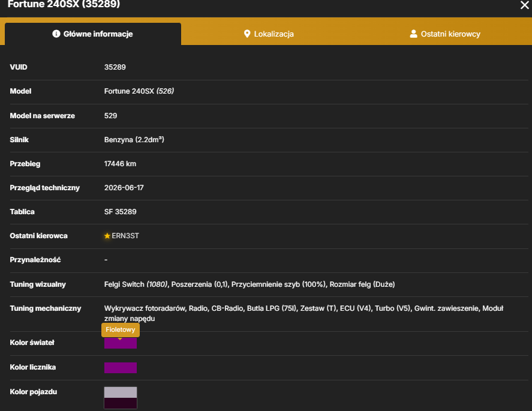Select server model value 529
Screen dimensions: 532x411
click(x=110, y=116)
